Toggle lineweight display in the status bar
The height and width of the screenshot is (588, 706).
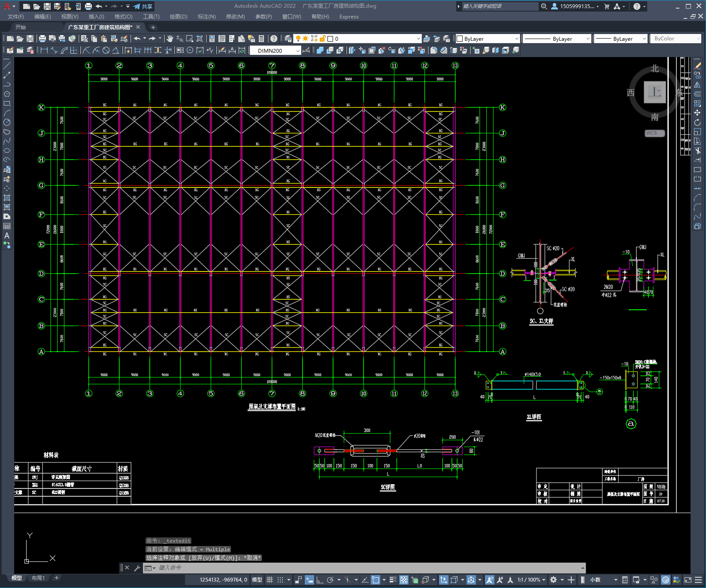coord(393,580)
